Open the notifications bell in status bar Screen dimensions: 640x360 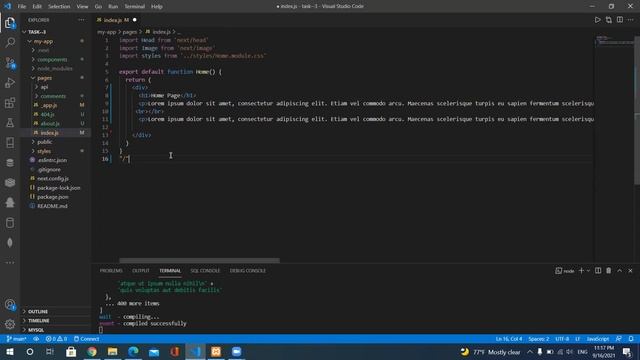click(x=631, y=339)
